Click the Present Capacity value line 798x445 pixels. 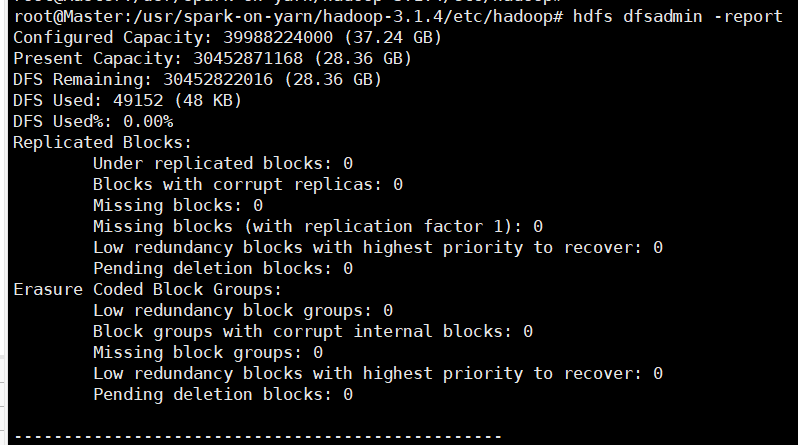pos(212,58)
